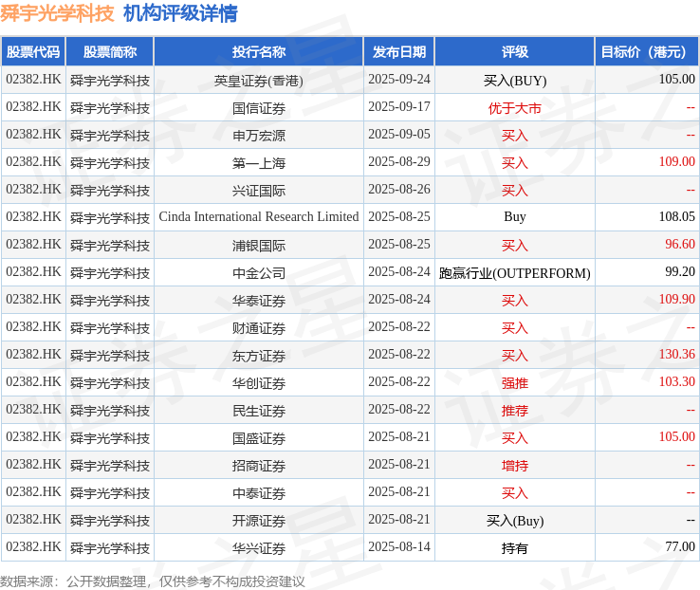This screenshot has width=700, height=590.
Task: Select the 第一上海 cell
Action: tap(259, 163)
